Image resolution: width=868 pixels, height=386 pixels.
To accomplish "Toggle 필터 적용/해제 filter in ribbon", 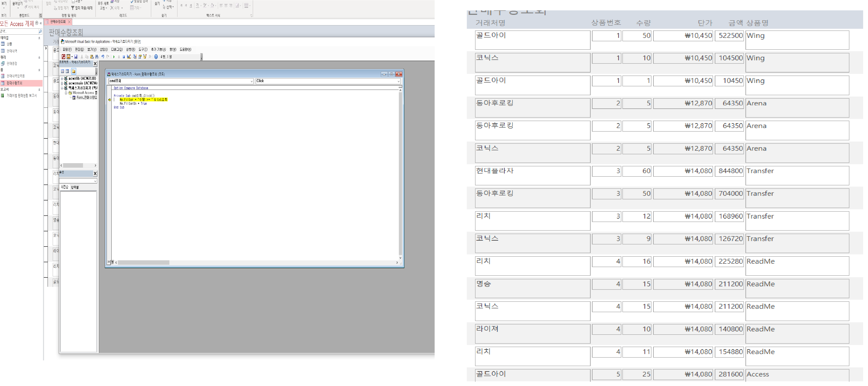I will pyautogui.click(x=82, y=8).
